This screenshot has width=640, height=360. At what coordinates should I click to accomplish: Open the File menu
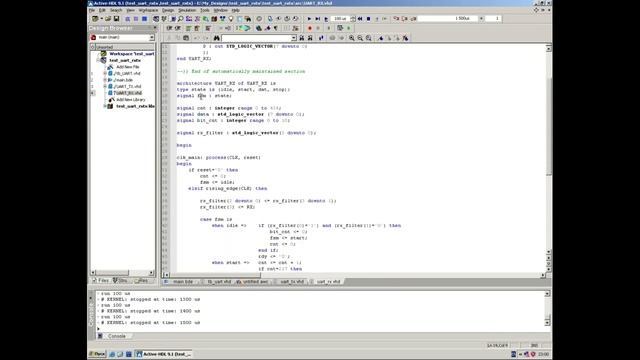click(x=92, y=10)
